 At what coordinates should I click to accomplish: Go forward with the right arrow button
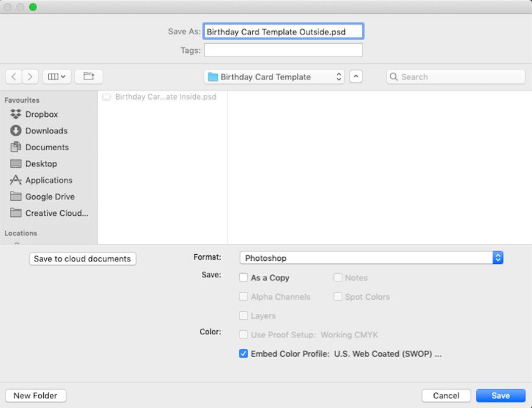click(x=30, y=77)
